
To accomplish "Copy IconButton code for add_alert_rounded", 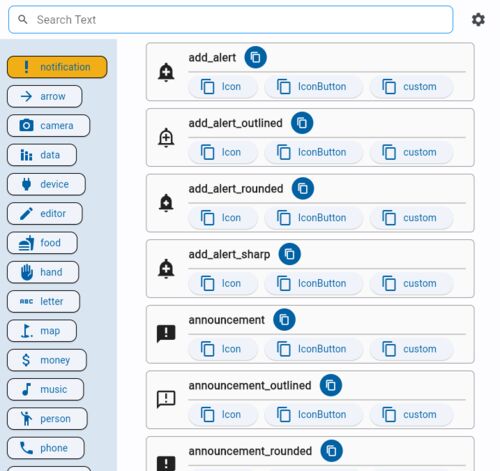I will coord(313,218).
